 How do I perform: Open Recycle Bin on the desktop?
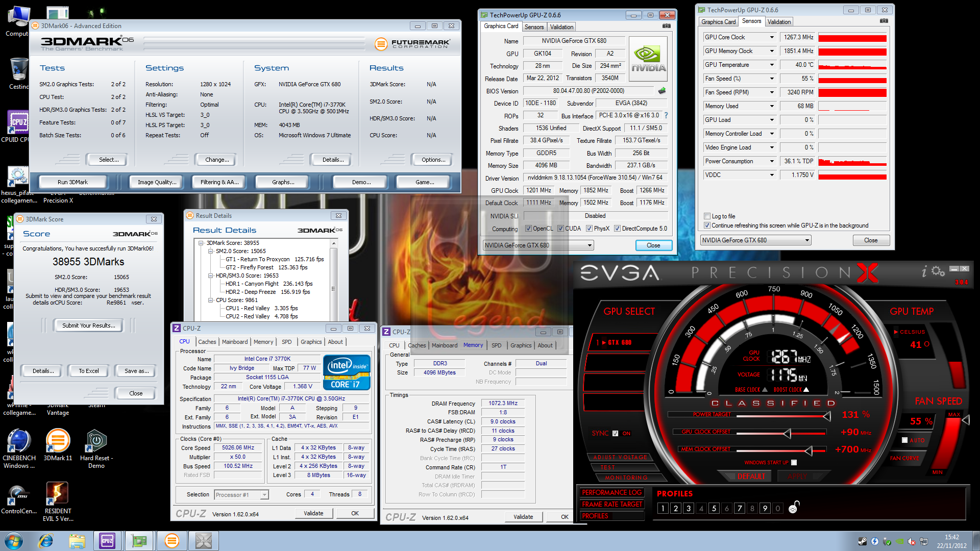click(19, 73)
